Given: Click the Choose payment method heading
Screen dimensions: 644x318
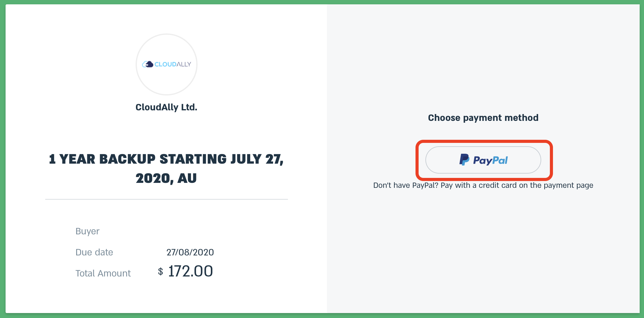Looking at the screenshot, I should tap(483, 118).
